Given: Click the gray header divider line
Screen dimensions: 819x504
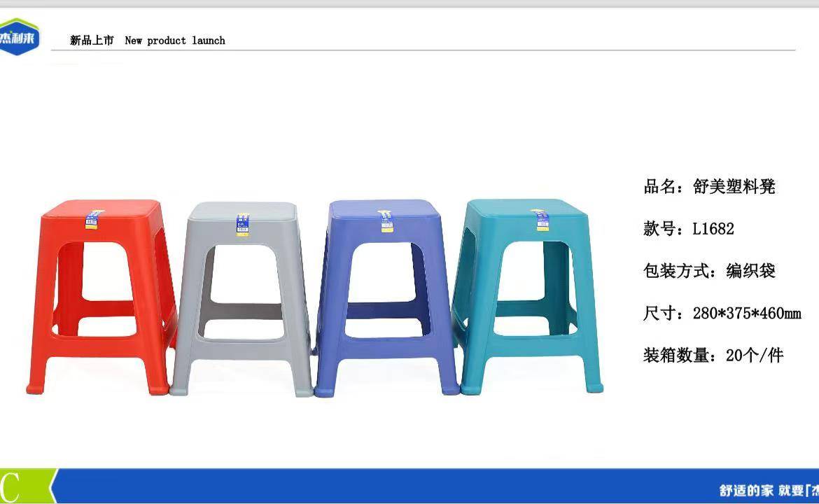Looking at the screenshot, I should pos(423,50).
